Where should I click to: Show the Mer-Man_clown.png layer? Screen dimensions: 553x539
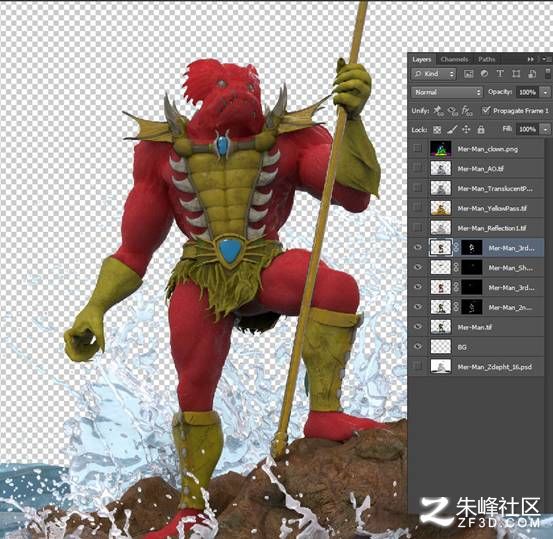[x=418, y=149]
